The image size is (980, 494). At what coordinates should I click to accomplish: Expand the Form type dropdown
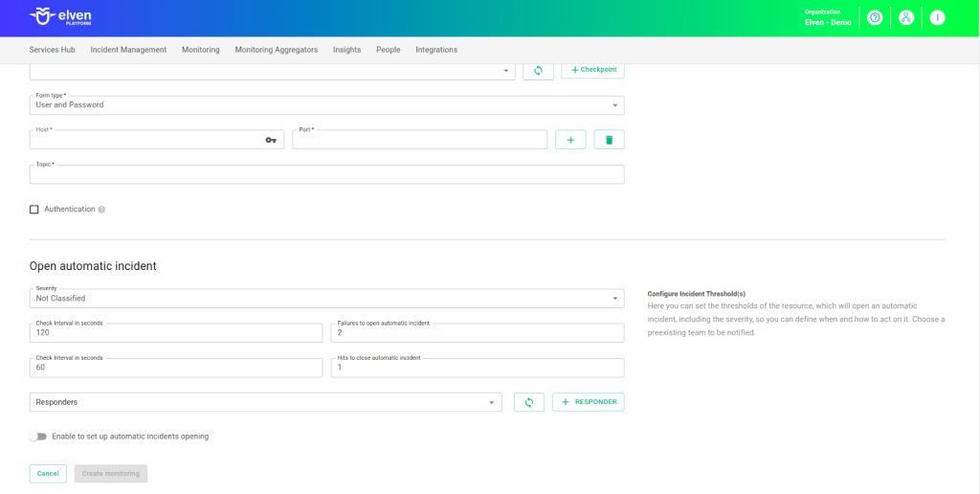[x=326, y=105]
